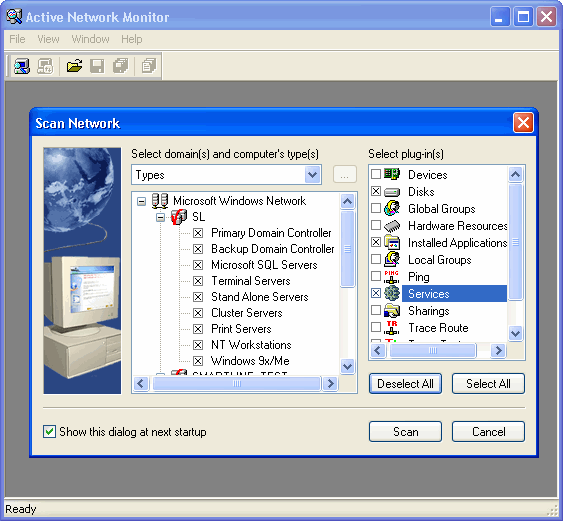Click the Copy documents toolbar icon
This screenshot has width=563, height=521.
pos(149,66)
